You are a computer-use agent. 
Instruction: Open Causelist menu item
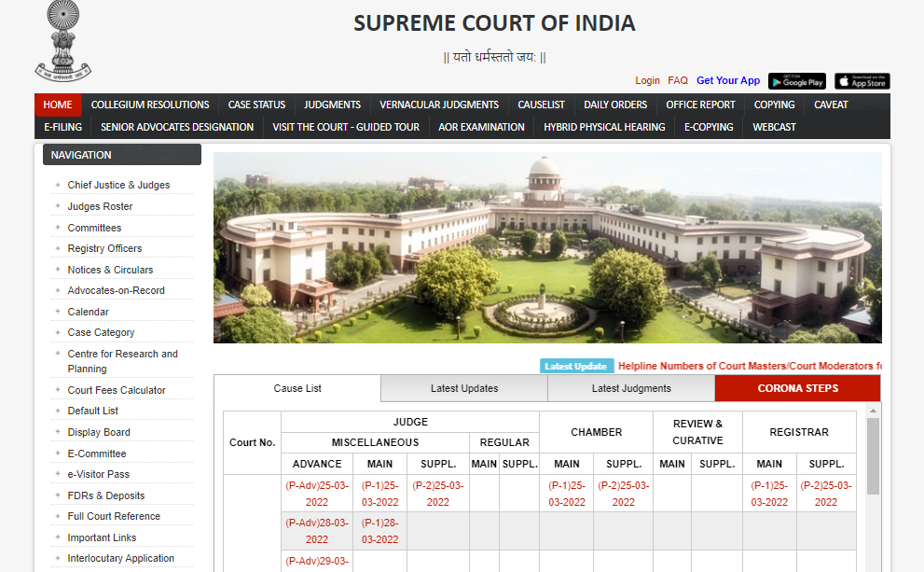[x=541, y=105]
